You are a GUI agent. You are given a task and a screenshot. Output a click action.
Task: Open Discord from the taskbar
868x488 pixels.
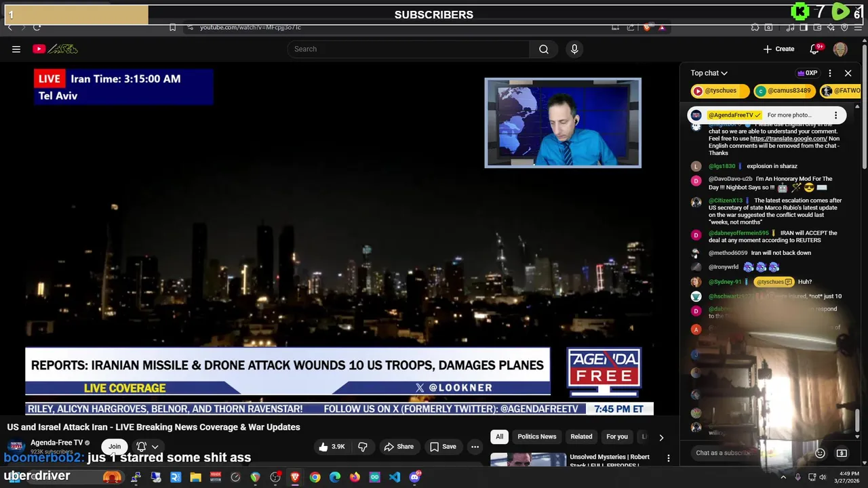click(414, 477)
